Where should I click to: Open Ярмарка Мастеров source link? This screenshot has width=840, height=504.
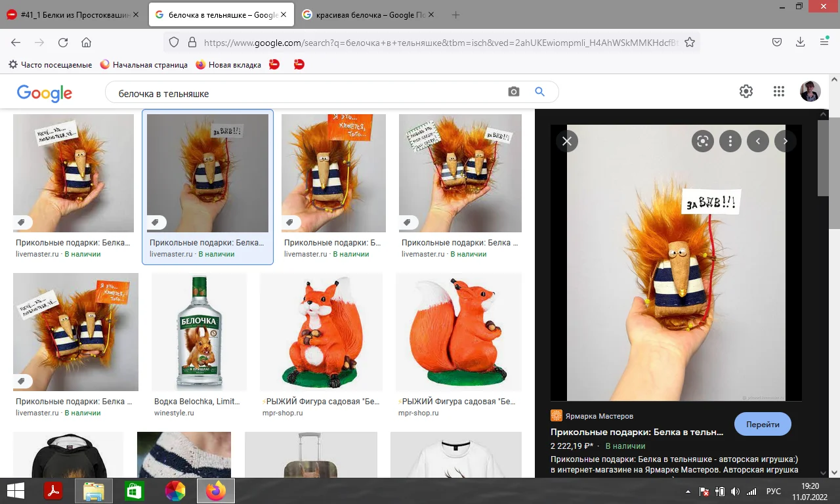point(592,416)
